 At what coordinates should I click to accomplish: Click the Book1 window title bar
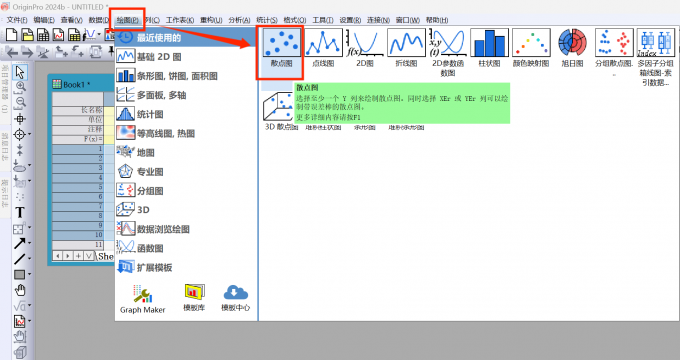82,84
